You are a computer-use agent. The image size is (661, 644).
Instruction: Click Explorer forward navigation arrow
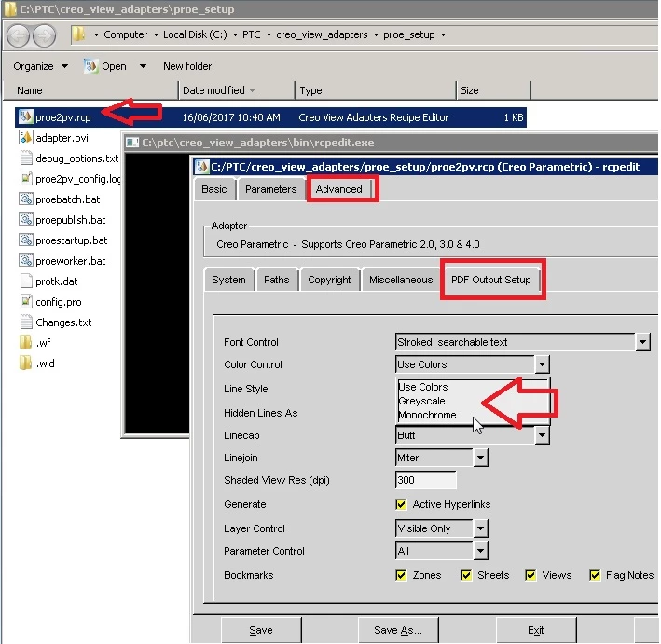coord(44,35)
